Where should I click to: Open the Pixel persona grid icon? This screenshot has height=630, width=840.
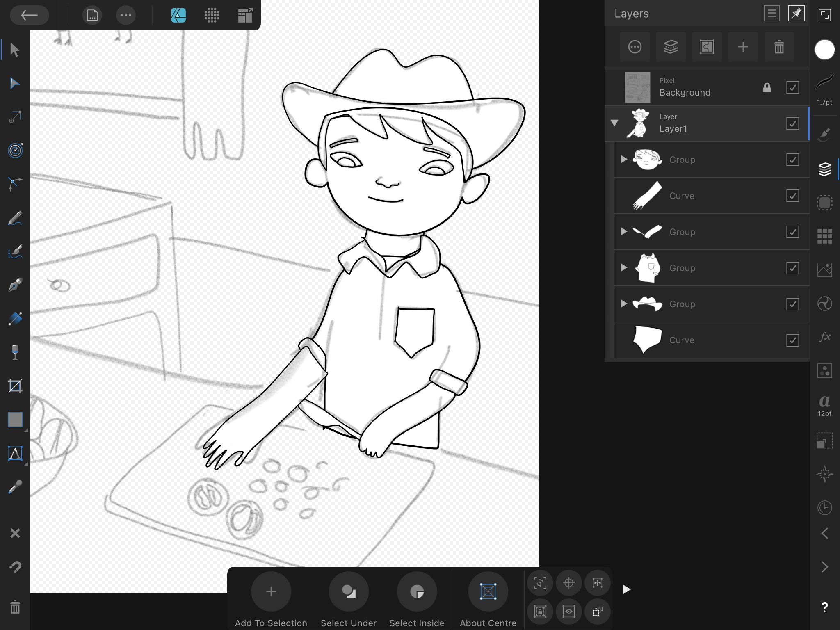212,16
